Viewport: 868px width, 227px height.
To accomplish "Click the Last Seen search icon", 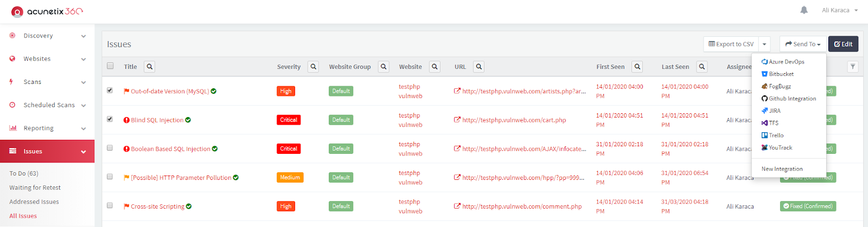I will coord(702,67).
